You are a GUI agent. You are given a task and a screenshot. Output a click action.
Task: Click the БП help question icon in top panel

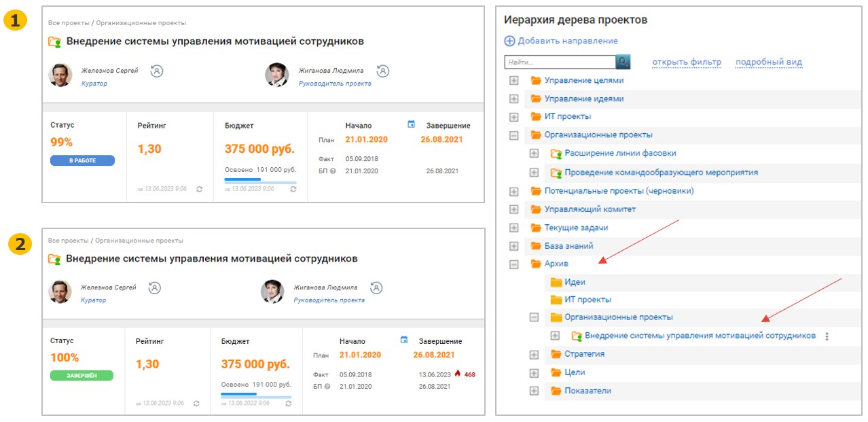click(x=333, y=171)
